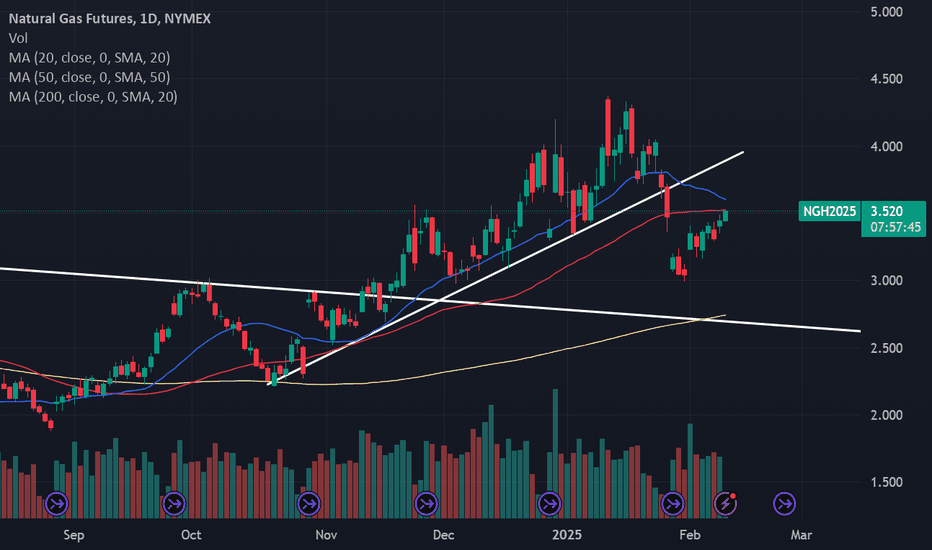Click the 4.000 price axis label

click(886, 146)
